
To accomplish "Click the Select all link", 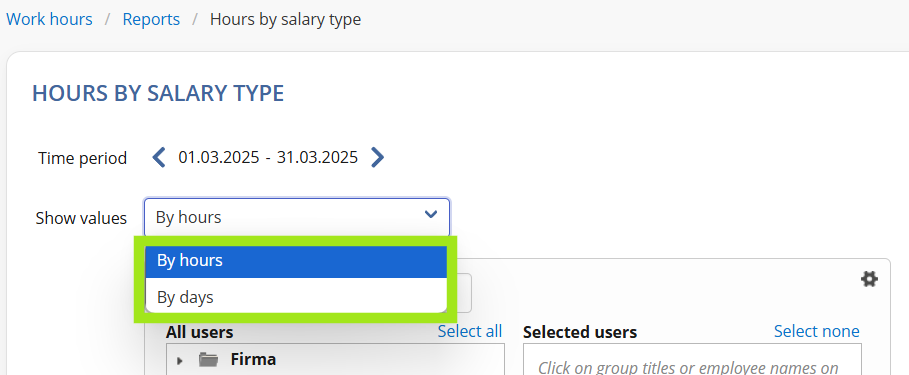I will pyautogui.click(x=470, y=331).
